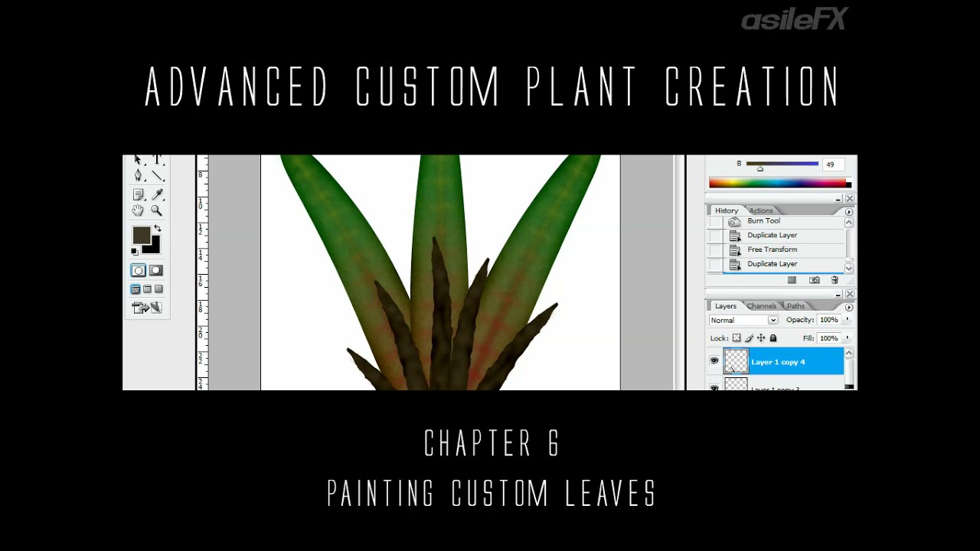Minimize the Layers panel group
The image size is (980, 551).
click(x=838, y=295)
